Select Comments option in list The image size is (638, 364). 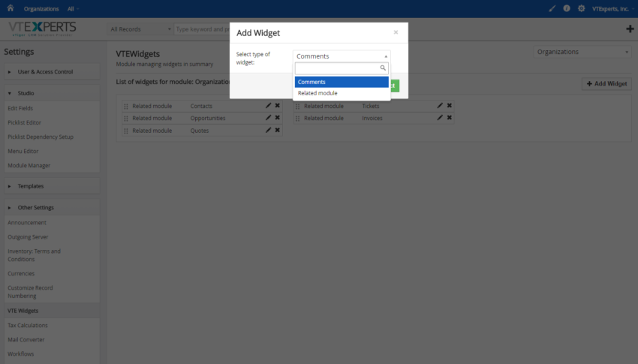click(x=342, y=82)
